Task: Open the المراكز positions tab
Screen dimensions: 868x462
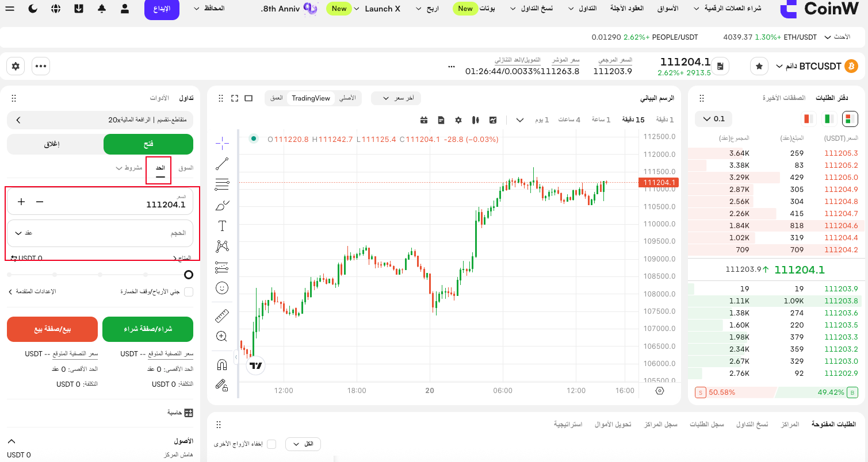Action: [x=790, y=424]
